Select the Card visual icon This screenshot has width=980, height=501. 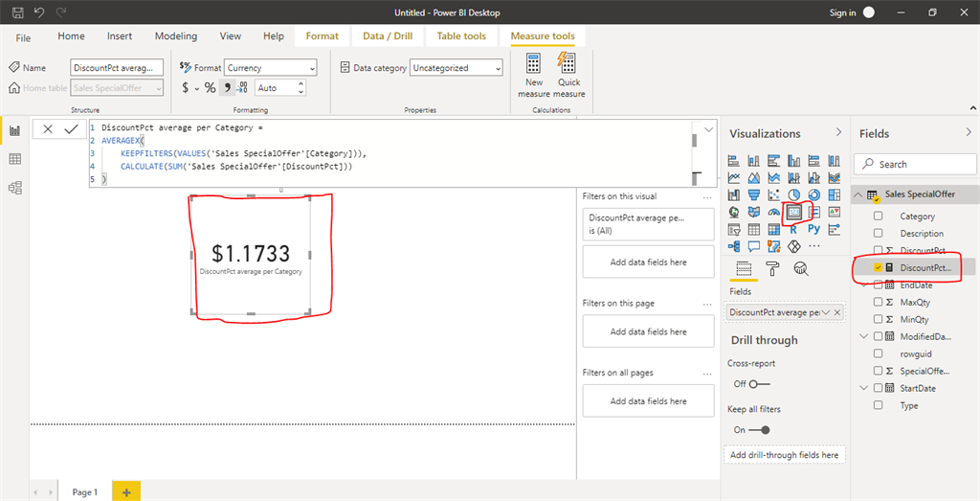(x=793, y=212)
